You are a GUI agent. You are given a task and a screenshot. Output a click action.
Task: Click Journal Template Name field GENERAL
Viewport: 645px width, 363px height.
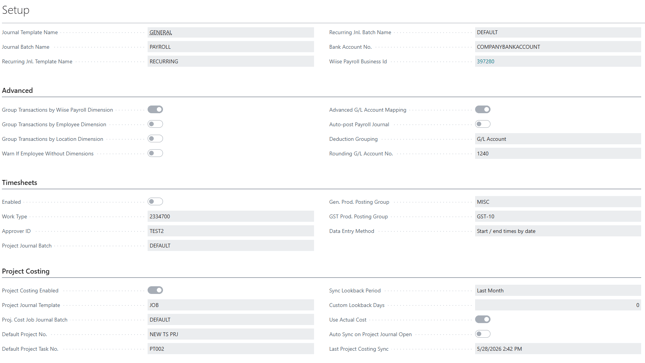coord(231,32)
